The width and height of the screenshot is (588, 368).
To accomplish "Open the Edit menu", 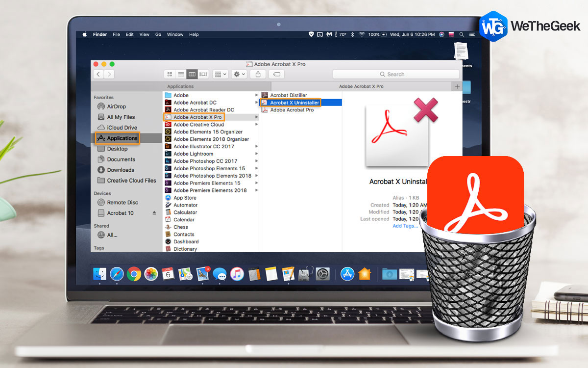I will pyautogui.click(x=129, y=34).
